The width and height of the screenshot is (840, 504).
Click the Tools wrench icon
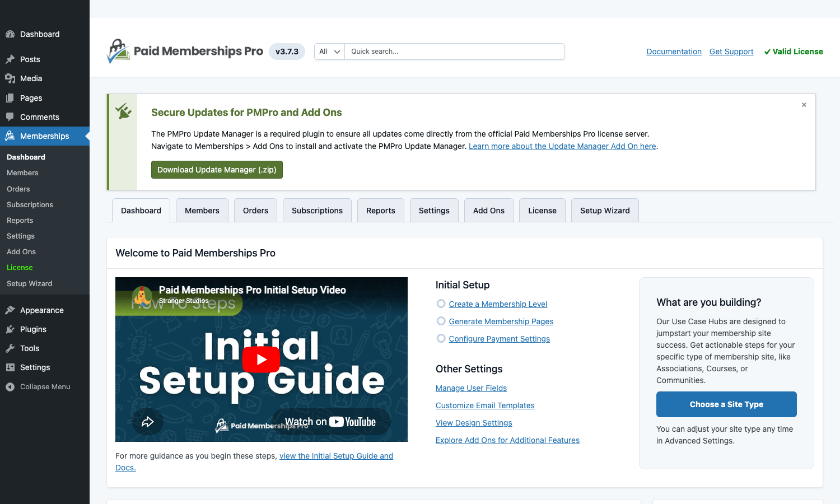tap(10, 348)
